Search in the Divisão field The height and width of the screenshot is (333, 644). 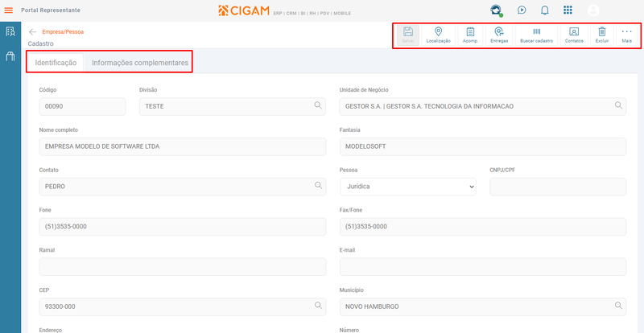(318, 105)
